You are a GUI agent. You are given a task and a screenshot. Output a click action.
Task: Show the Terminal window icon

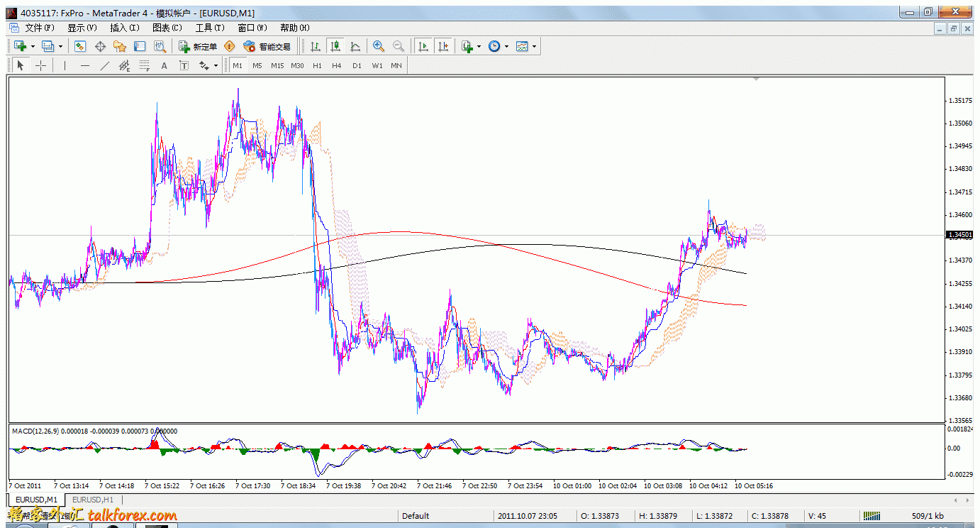pyautogui.click(x=140, y=46)
